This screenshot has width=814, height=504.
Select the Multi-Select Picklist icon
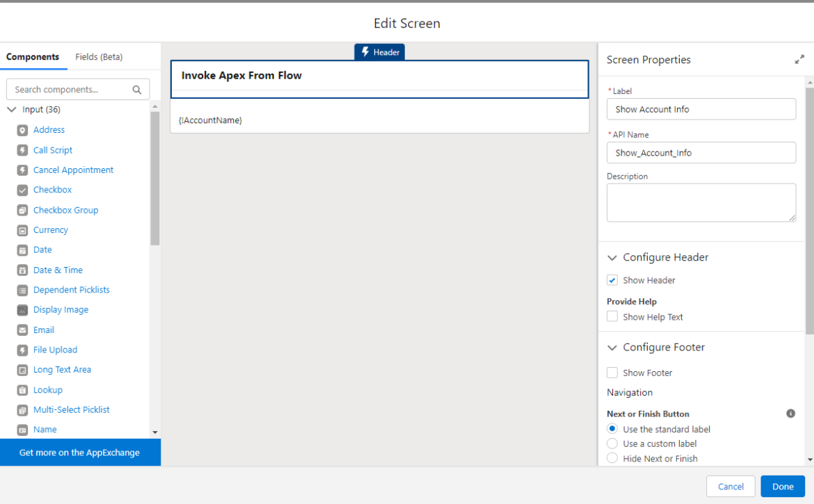pyautogui.click(x=23, y=409)
